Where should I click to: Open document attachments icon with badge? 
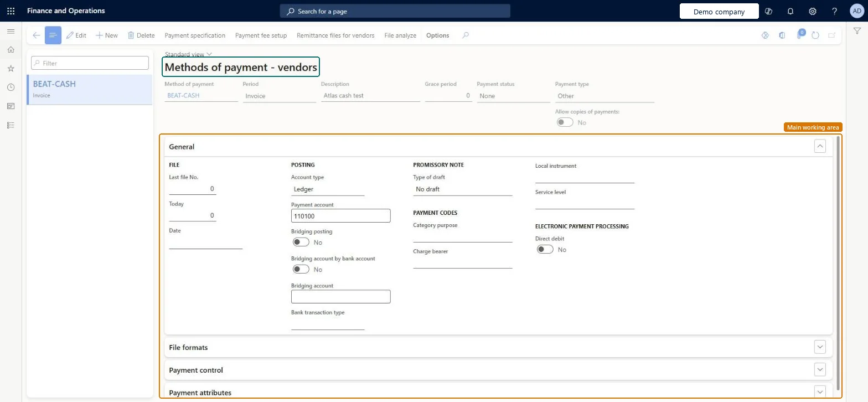(800, 34)
